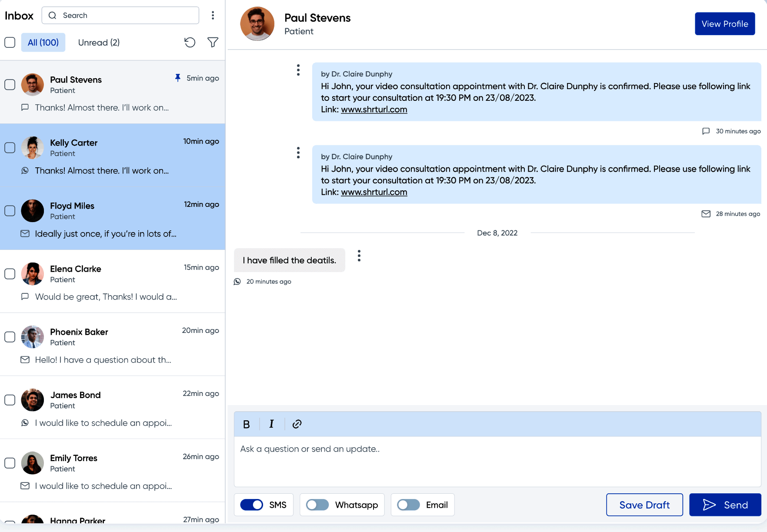Screen dimensions: 767x532
Task: Click the Save Draft button
Action: (x=644, y=505)
